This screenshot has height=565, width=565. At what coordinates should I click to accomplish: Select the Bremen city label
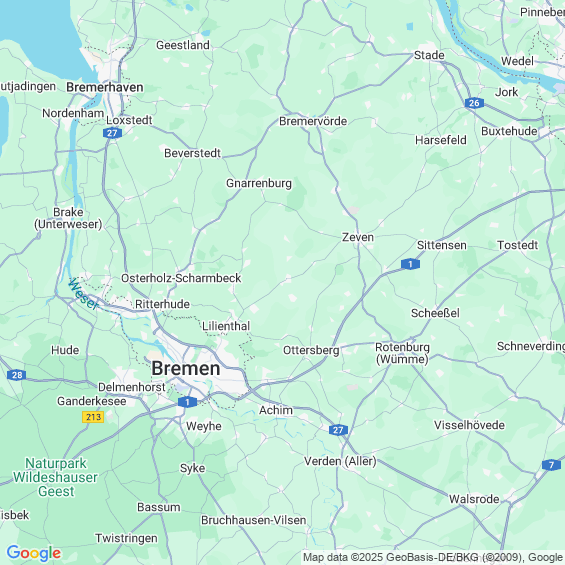coord(186,368)
